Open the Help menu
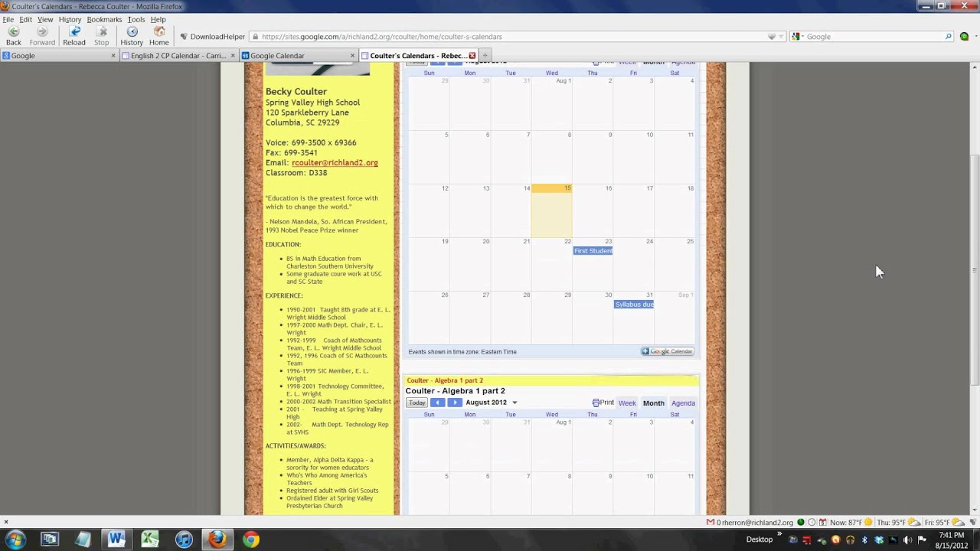The height and width of the screenshot is (551, 980). [x=158, y=19]
